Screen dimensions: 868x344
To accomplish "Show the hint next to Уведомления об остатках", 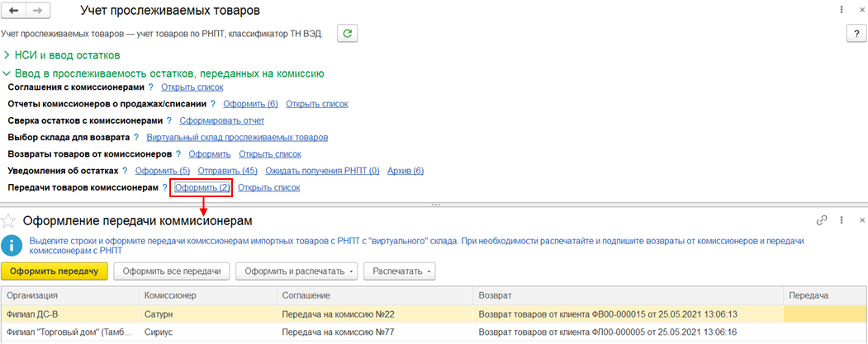I will 125,171.
